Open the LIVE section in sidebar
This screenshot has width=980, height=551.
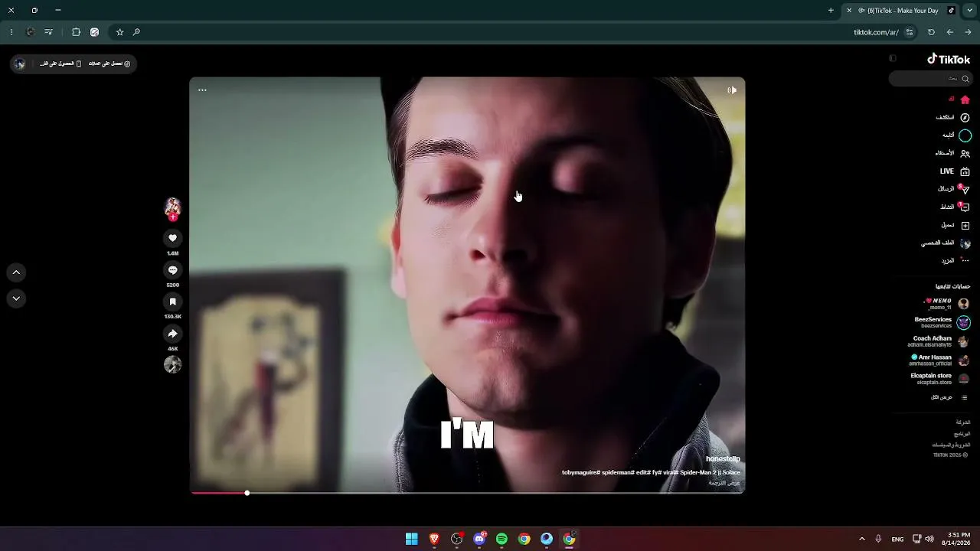(x=955, y=171)
